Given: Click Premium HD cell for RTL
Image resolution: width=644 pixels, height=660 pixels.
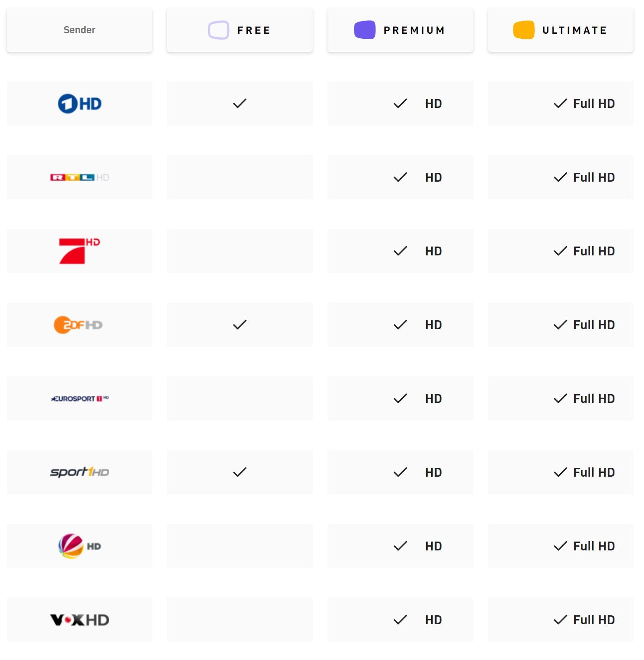Looking at the screenshot, I should pyautogui.click(x=400, y=177).
